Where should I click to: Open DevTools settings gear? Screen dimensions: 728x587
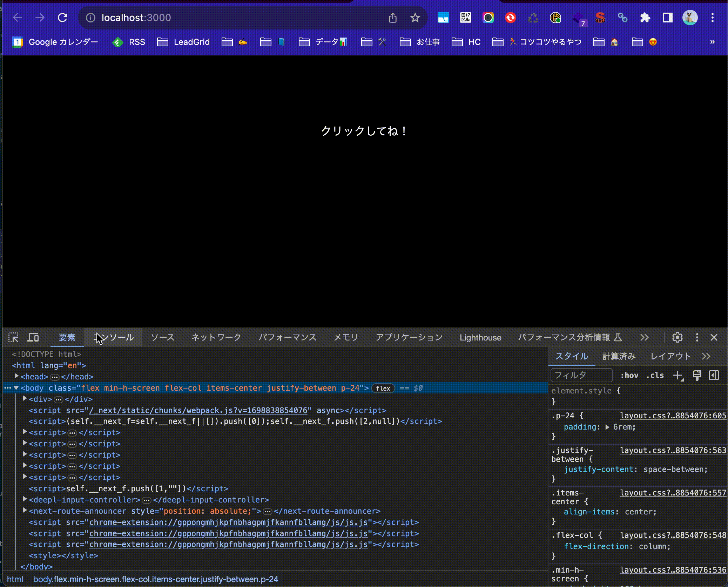tap(677, 337)
